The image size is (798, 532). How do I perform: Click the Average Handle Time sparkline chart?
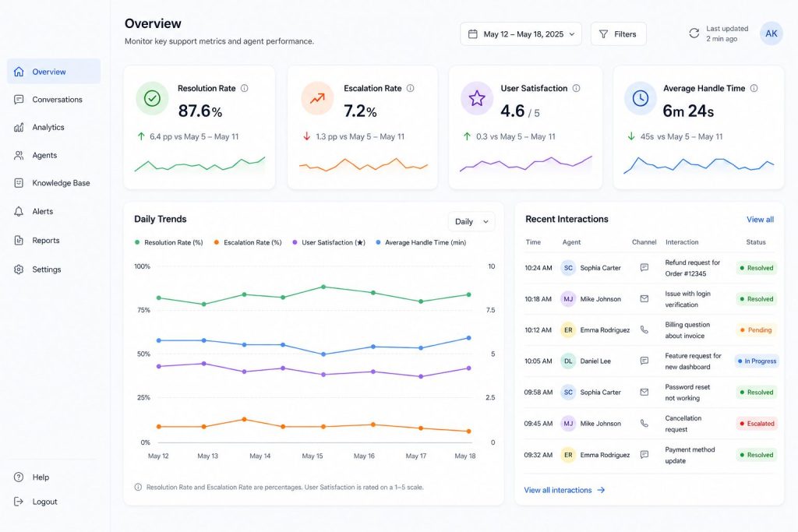coord(699,165)
